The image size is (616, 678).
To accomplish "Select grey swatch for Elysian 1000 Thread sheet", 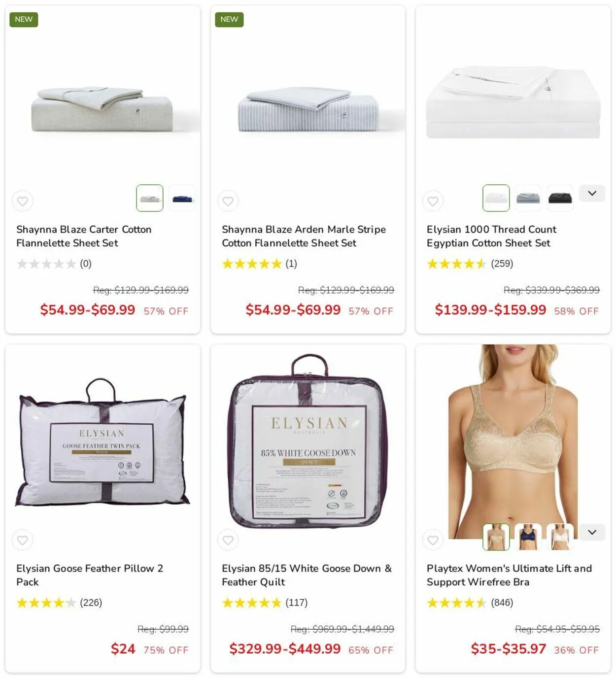I will [x=528, y=198].
